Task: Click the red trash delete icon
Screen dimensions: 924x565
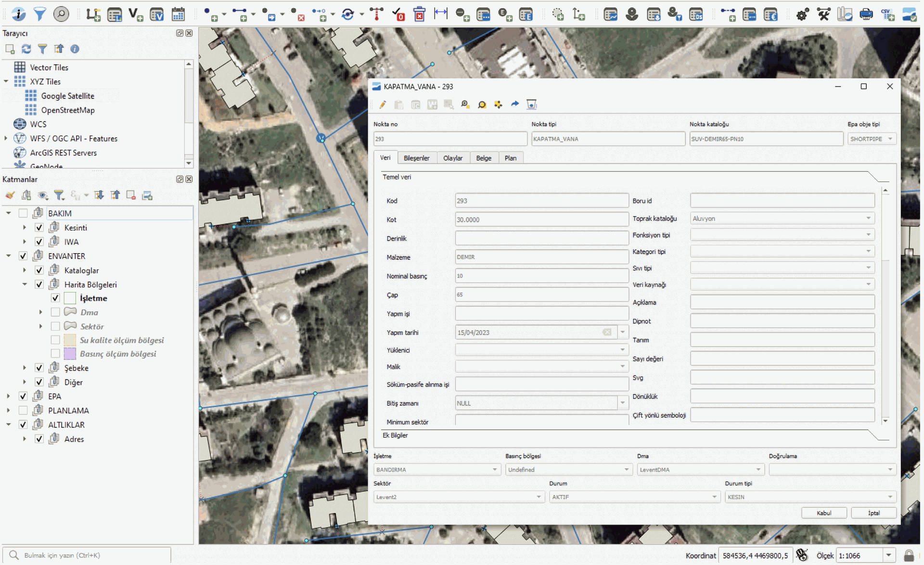Action: click(x=419, y=14)
